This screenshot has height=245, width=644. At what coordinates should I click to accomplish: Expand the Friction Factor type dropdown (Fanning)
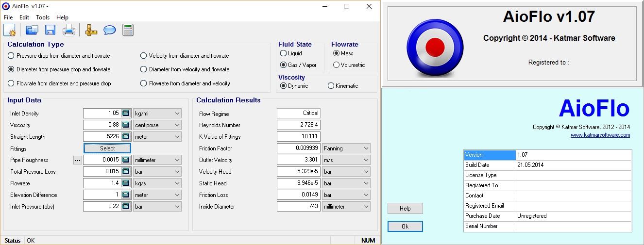[x=346, y=148]
